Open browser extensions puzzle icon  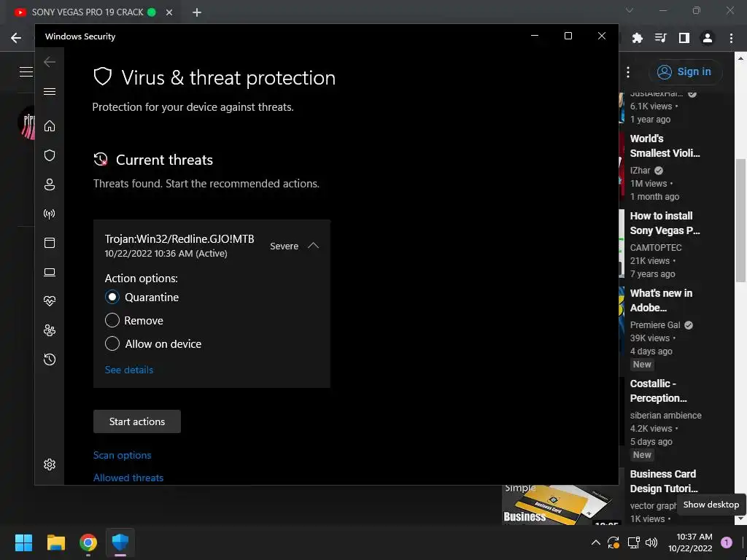[638, 38]
